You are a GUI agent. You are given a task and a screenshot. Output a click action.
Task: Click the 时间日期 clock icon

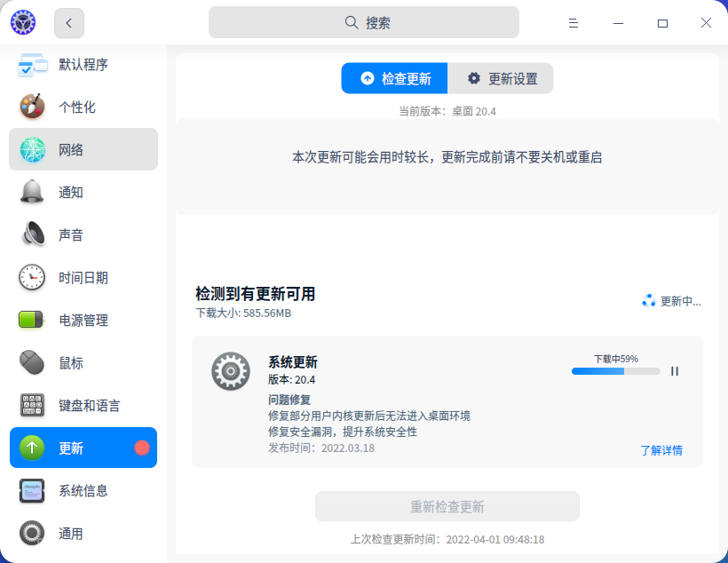click(32, 277)
